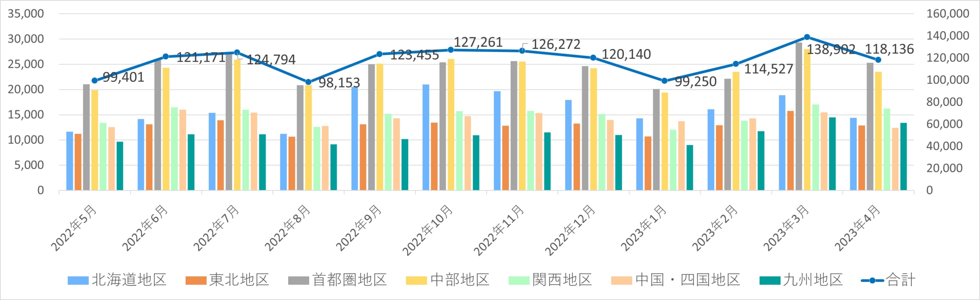980x300 pixels.
Task: Click the 2023年4月 axis label
Action: (857, 228)
